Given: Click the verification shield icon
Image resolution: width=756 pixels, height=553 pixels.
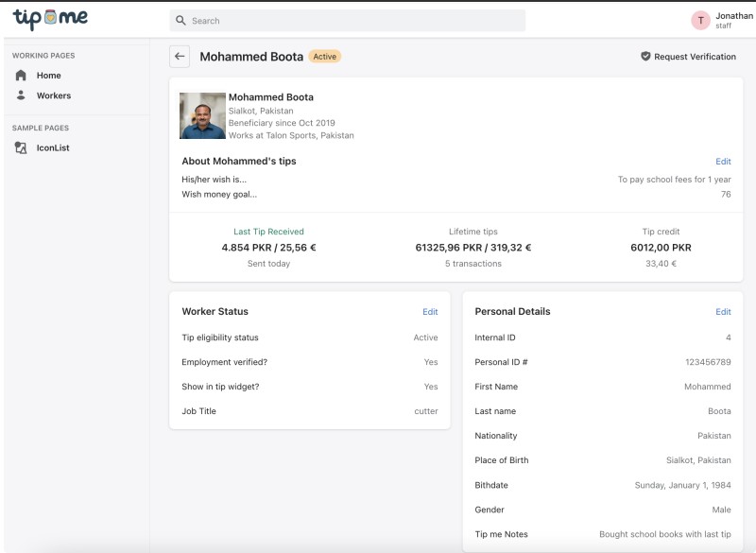Looking at the screenshot, I should (x=644, y=57).
